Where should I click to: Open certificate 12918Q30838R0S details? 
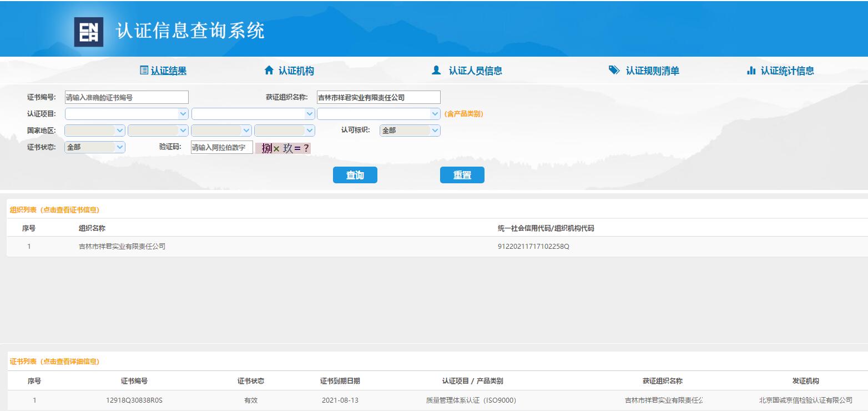[138, 400]
